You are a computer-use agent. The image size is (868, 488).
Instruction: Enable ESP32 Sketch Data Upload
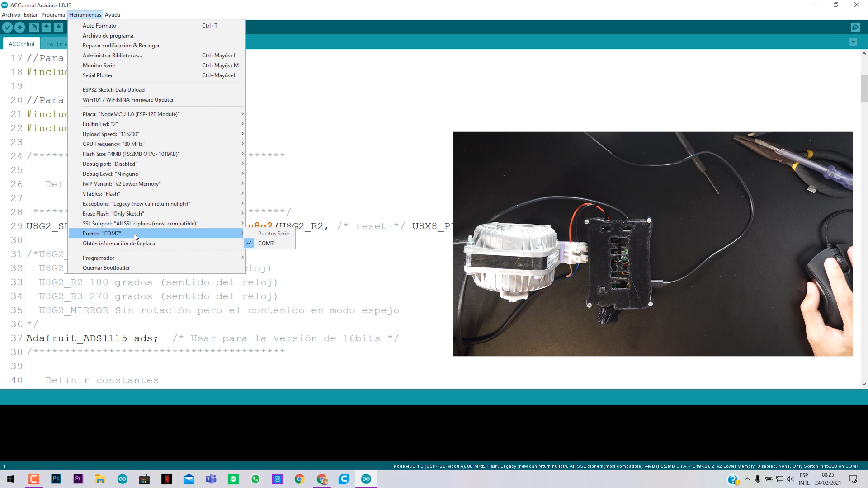point(113,89)
